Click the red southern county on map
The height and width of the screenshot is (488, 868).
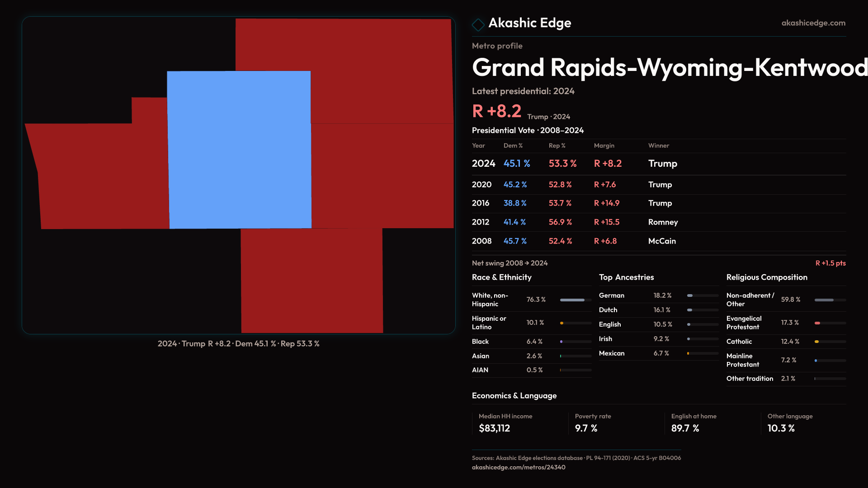(x=311, y=281)
